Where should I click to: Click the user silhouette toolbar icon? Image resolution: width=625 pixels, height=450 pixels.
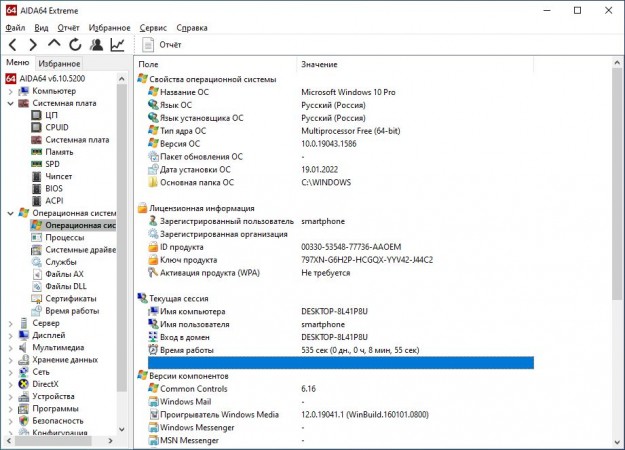click(96, 45)
